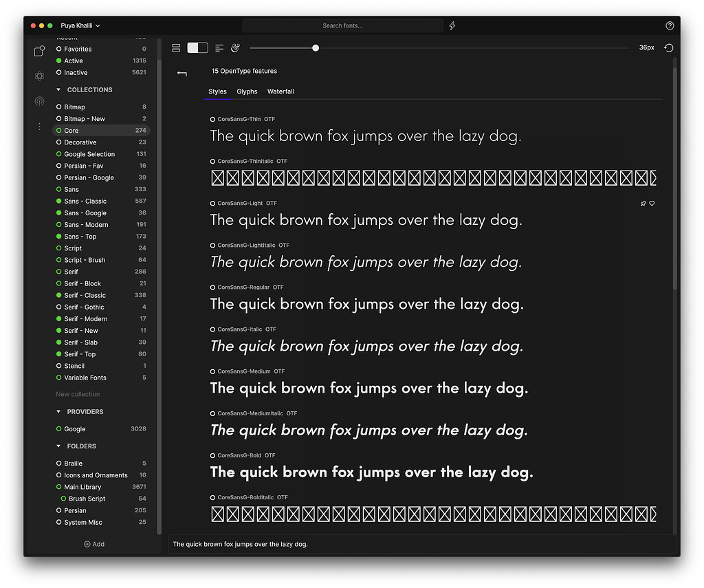The width and height of the screenshot is (704, 588).
Task: Pin the CoreSansG-Light style
Action: 643,204
